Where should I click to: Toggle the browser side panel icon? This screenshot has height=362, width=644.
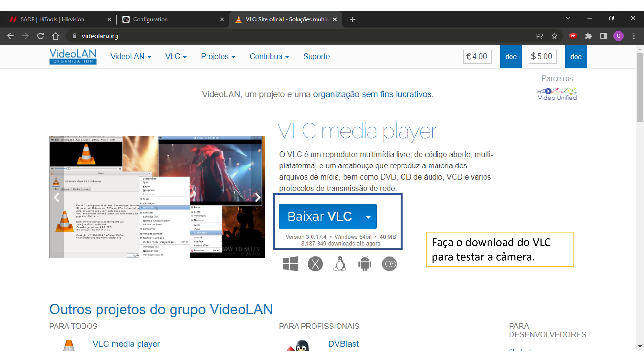point(603,36)
